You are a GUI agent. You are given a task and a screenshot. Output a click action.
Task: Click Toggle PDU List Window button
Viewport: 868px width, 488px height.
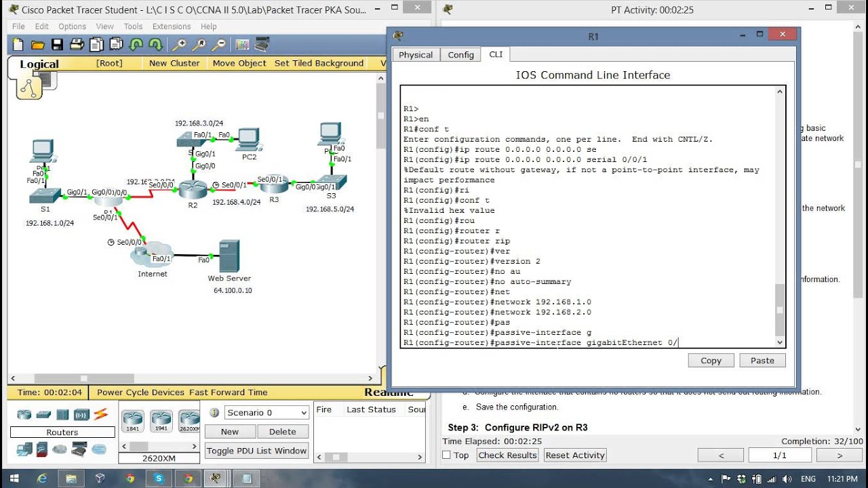(x=257, y=451)
